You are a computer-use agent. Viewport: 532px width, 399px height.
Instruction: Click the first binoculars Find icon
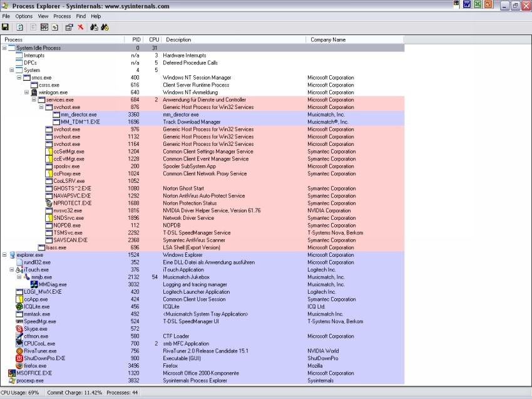[x=94, y=27]
